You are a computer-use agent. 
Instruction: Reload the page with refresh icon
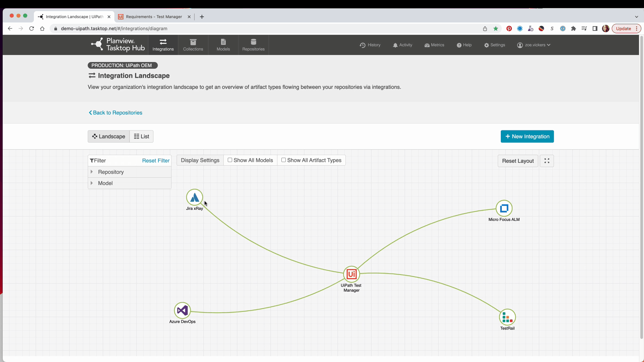[x=32, y=28]
